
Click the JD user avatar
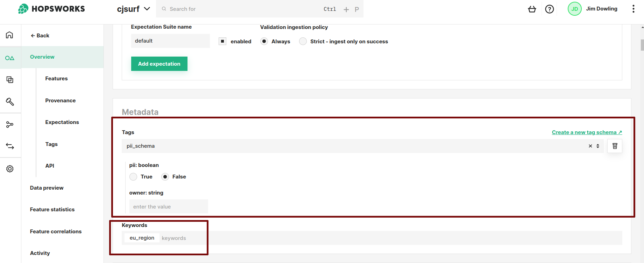point(574,9)
